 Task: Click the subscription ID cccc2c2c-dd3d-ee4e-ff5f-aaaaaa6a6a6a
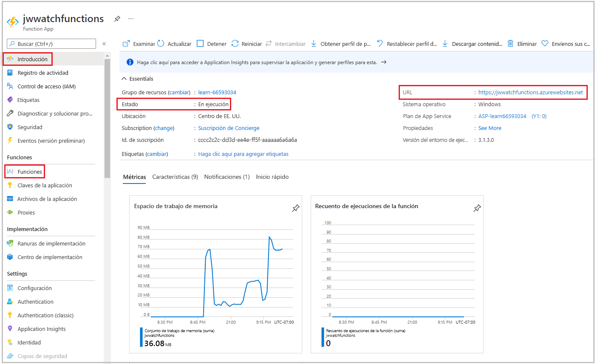(248, 140)
